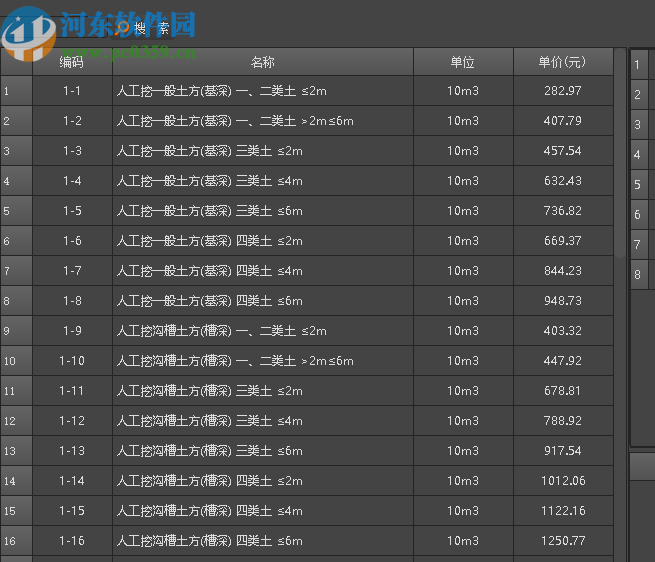Screen dimensions: 655x562
Task: Select code cell 1-8
Action: coord(72,301)
